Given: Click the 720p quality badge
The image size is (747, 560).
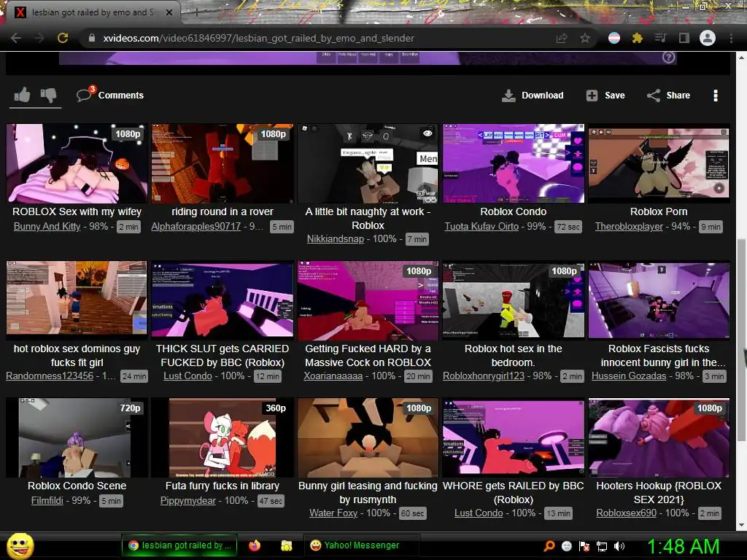Looking at the screenshot, I should (x=130, y=408).
